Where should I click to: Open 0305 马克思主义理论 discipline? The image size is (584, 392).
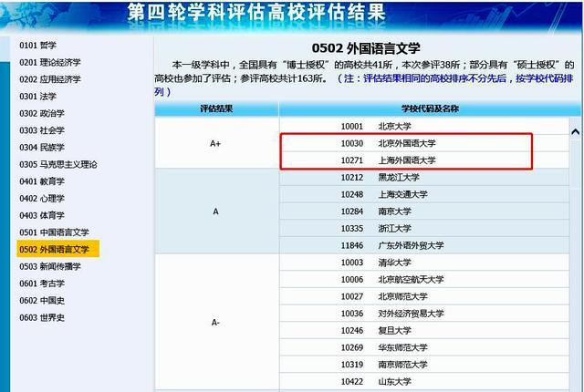(58, 164)
